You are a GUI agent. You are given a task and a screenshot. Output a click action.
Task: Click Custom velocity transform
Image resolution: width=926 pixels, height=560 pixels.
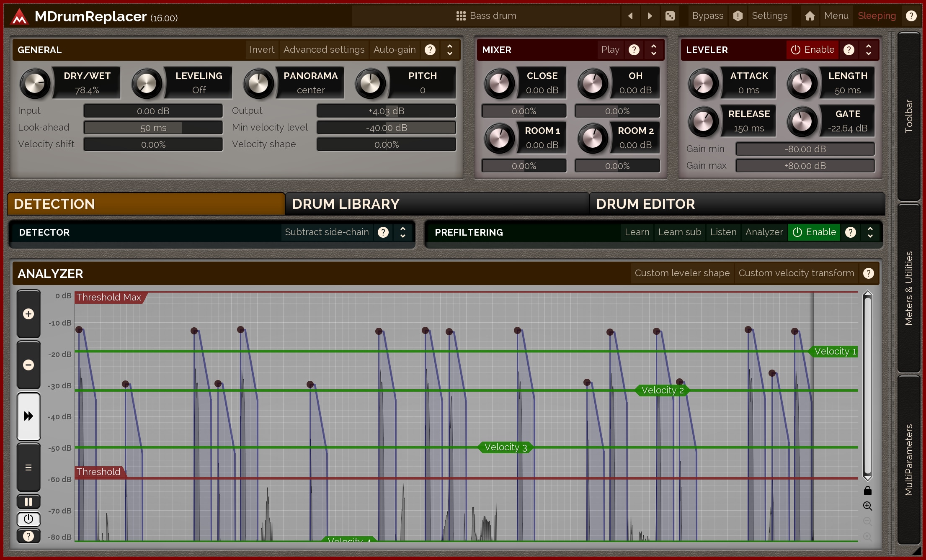[796, 273]
